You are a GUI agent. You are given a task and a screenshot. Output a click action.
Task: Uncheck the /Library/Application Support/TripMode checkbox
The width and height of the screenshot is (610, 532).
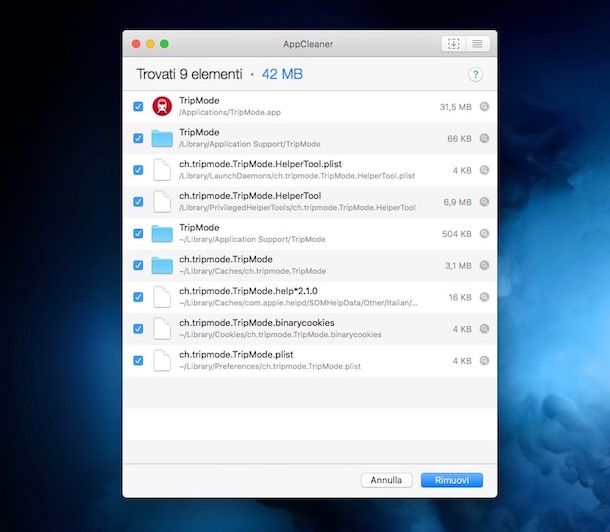coord(138,138)
